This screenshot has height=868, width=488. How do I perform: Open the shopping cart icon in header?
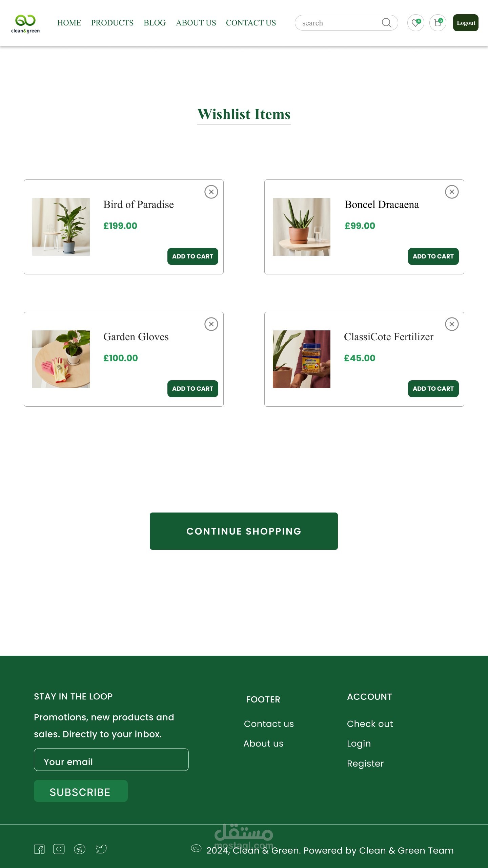[x=438, y=23]
